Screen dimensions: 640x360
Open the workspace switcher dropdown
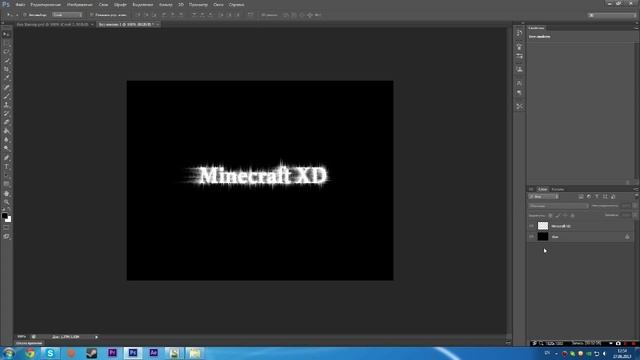[612, 15]
